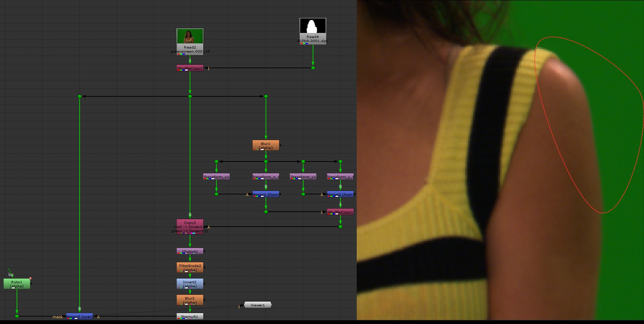This screenshot has height=324, width=644.
Task: Select the Blur3 alpha node
Action: click(x=190, y=300)
